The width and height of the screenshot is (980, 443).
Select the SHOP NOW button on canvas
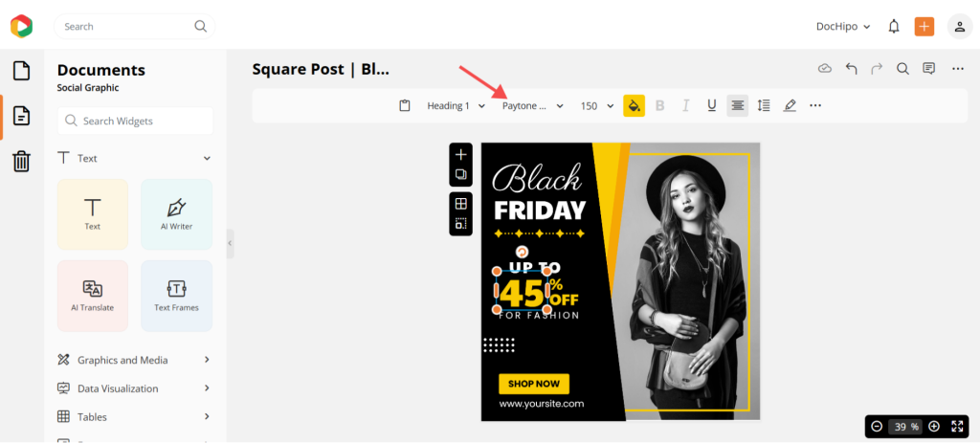coord(534,384)
